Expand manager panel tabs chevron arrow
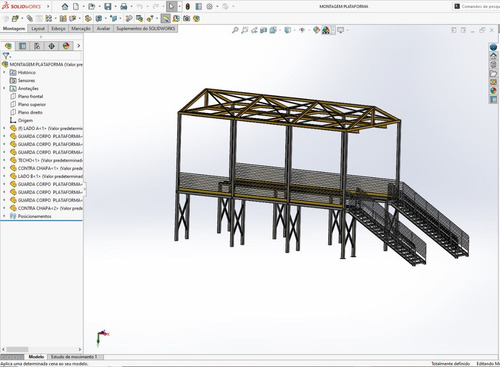 click(79, 46)
